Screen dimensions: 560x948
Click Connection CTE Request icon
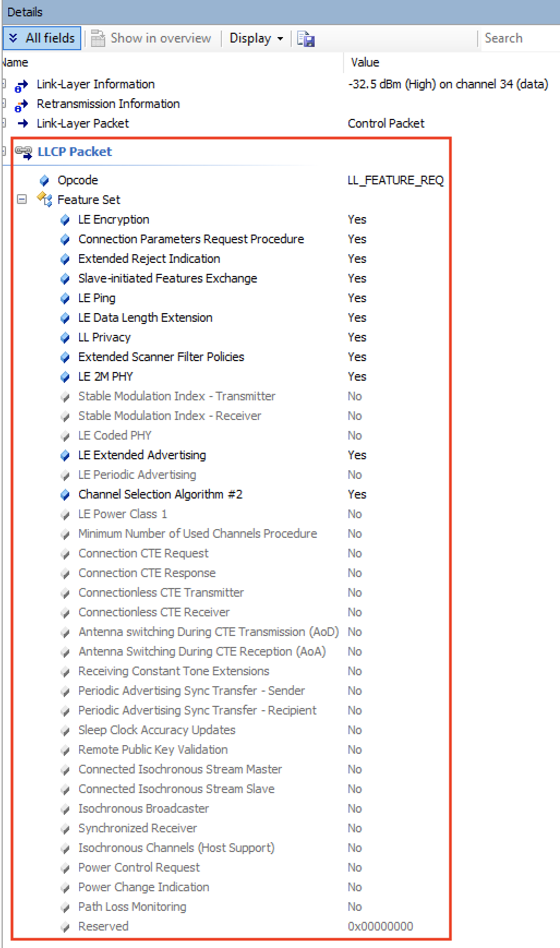(65, 554)
